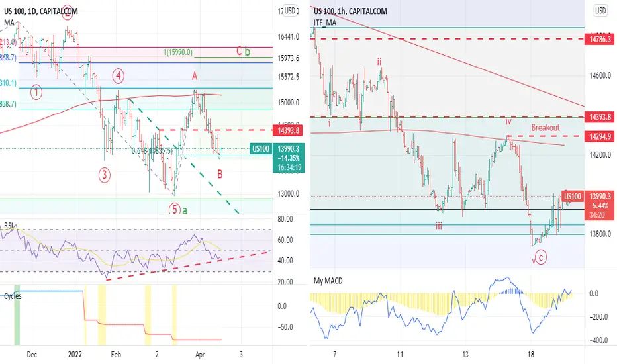Click the RSI 40.00 scale label
Image resolution: width=617 pixels, height=364 pixels.
click(x=285, y=261)
